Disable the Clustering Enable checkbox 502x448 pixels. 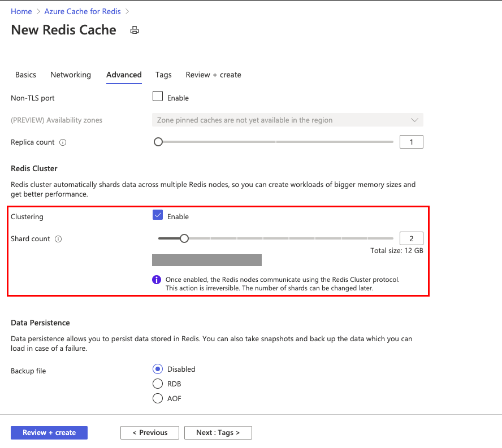tap(157, 215)
